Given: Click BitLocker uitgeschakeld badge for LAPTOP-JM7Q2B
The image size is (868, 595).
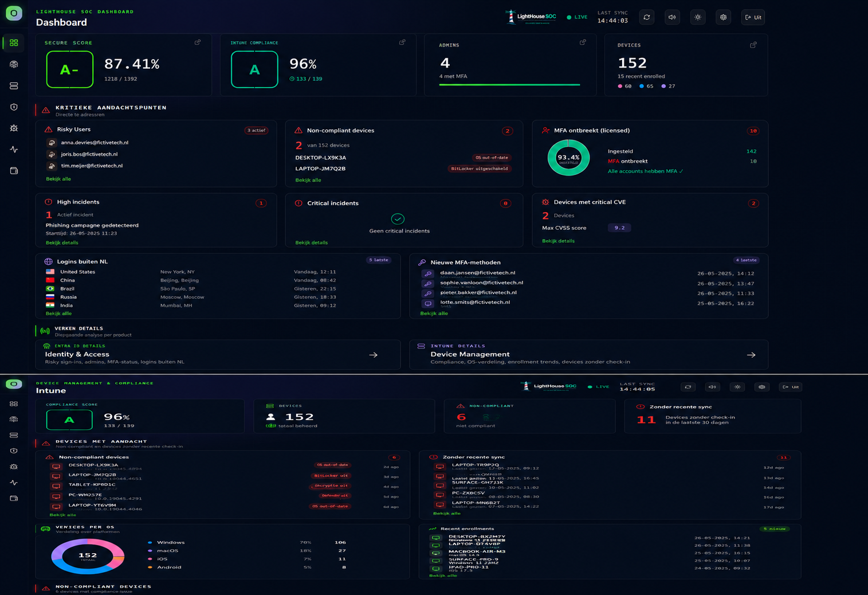Looking at the screenshot, I should (x=480, y=169).
